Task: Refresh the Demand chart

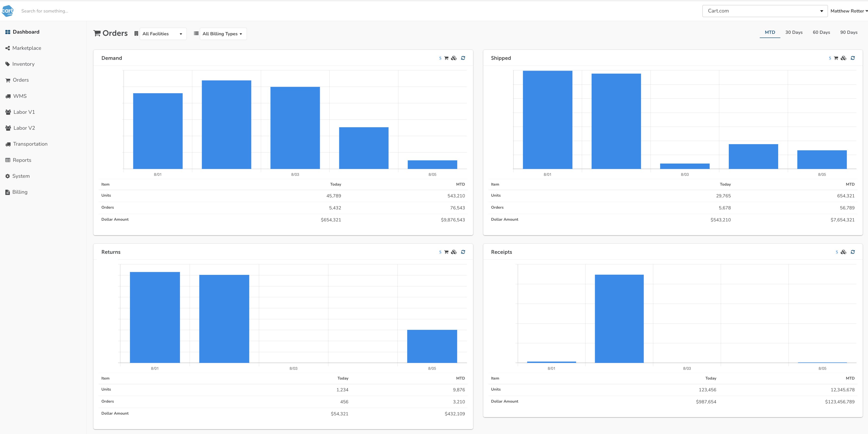Action: pyautogui.click(x=463, y=58)
